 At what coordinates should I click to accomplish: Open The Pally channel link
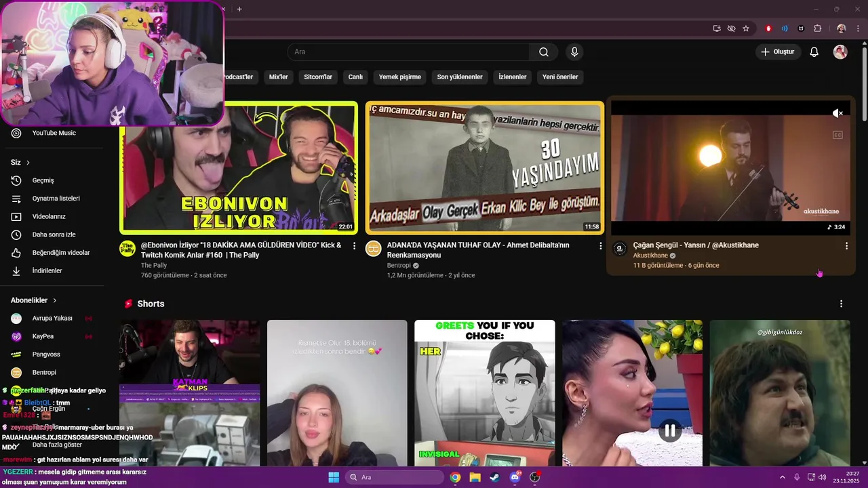pos(154,266)
